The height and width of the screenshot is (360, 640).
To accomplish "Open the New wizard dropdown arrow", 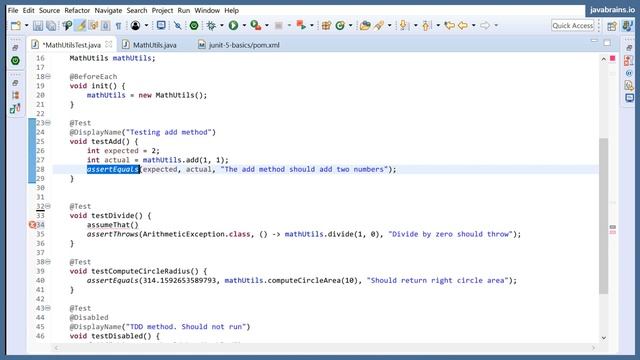I will tap(27, 26).
